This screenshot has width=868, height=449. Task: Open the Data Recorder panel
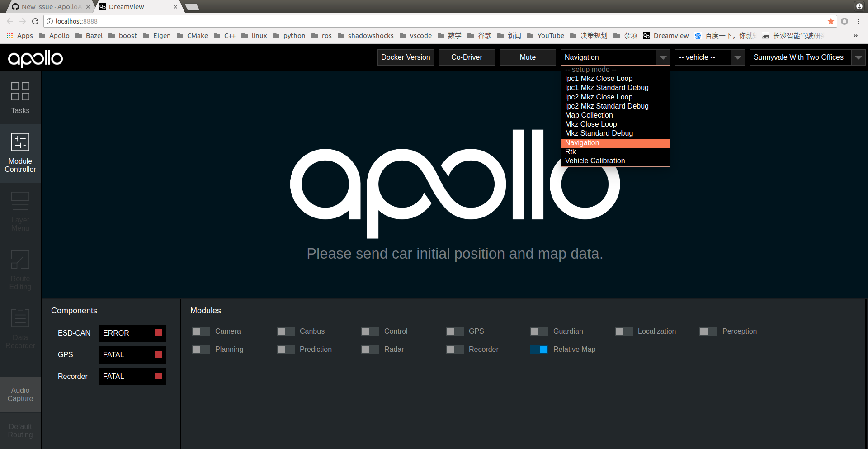click(20, 329)
